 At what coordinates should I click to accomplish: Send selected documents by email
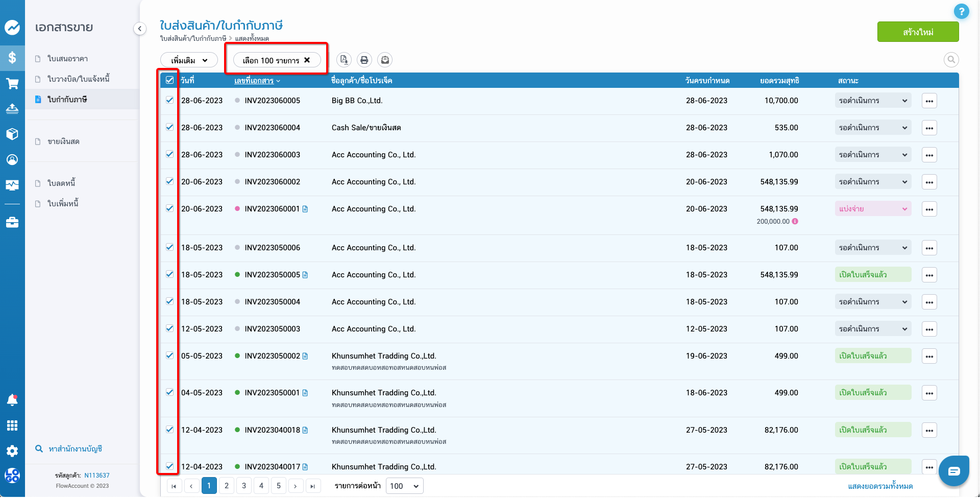pyautogui.click(x=385, y=60)
